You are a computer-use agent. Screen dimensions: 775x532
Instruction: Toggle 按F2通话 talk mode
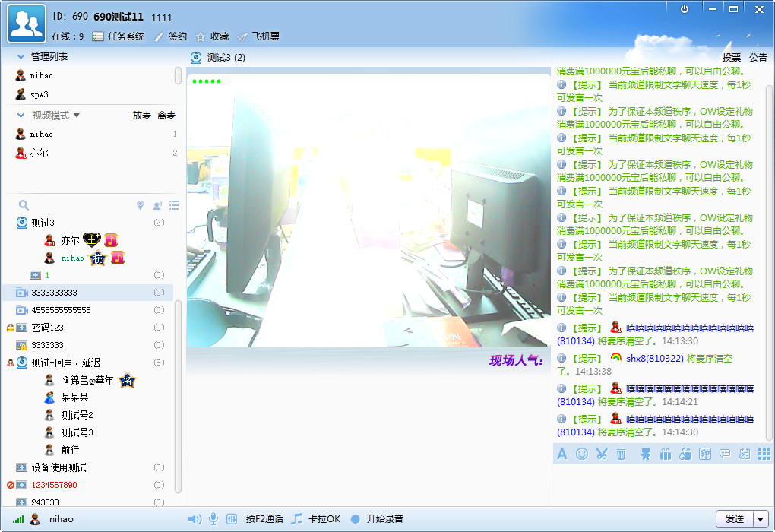pyautogui.click(x=264, y=518)
